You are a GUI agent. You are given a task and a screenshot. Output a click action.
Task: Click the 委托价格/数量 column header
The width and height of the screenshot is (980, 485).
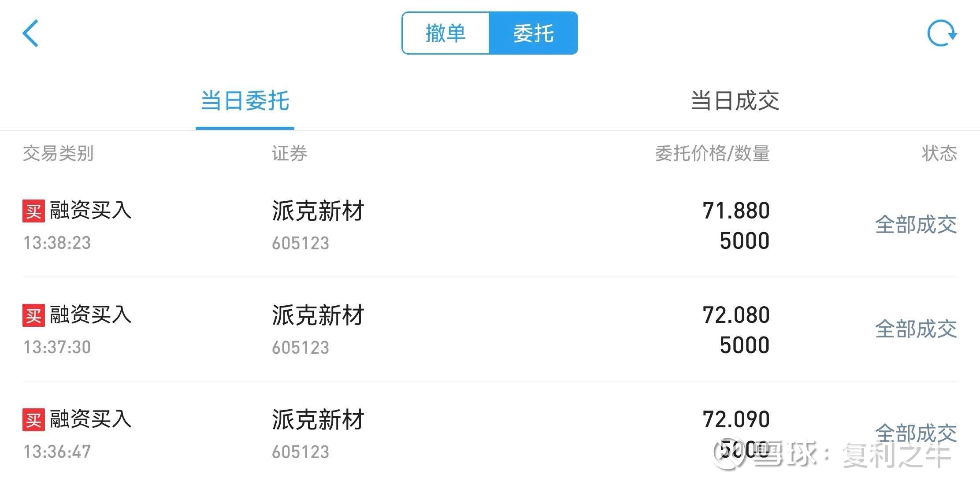(x=712, y=154)
